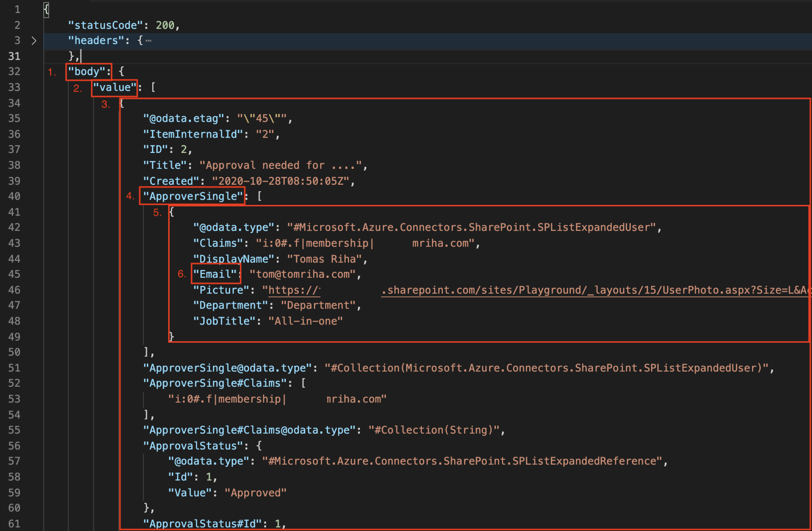Click the "ApproverSingle#Claims@odata.type" key
This screenshot has width=812, height=531.
click(x=249, y=430)
